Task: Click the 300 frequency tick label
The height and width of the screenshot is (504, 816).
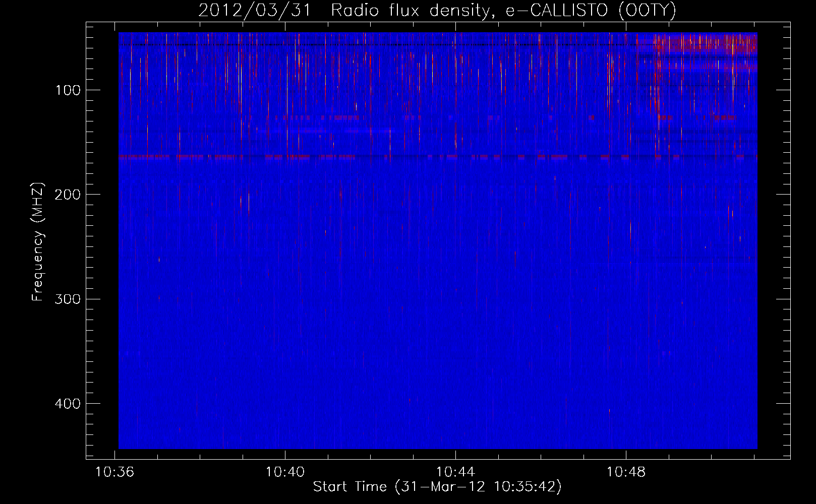Action: pyautogui.click(x=68, y=299)
